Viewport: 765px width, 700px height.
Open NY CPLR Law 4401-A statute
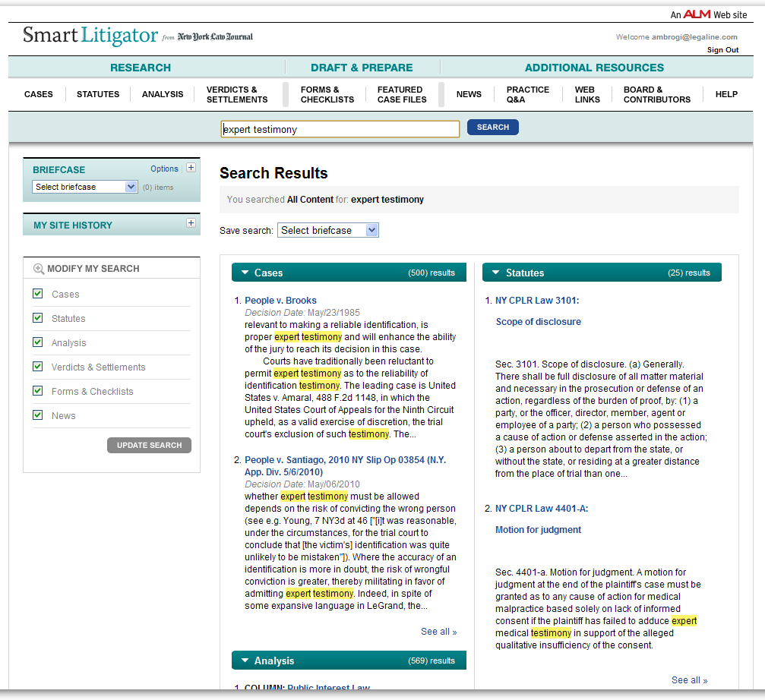point(542,509)
